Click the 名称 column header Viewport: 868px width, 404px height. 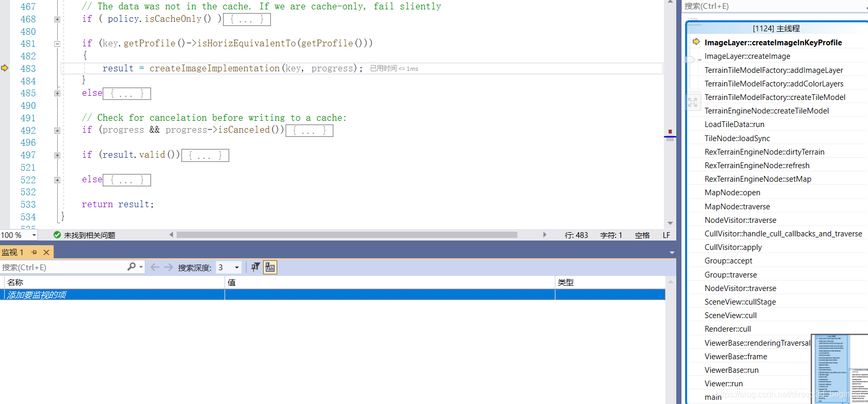(114, 282)
